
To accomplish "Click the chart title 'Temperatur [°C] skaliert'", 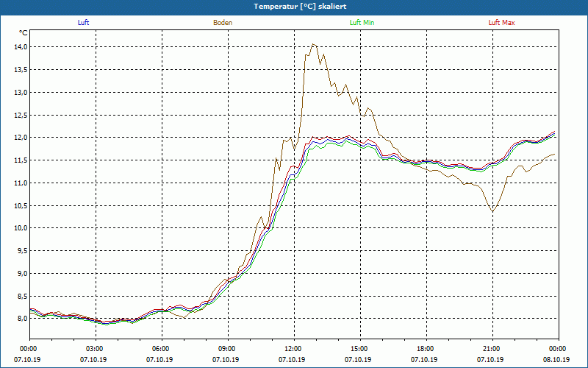I will click(x=300, y=7).
